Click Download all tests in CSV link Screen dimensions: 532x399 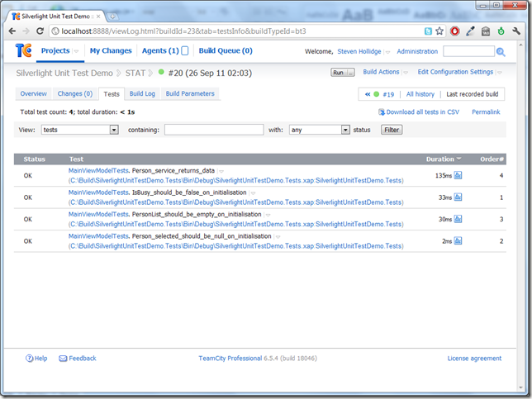[x=425, y=112]
